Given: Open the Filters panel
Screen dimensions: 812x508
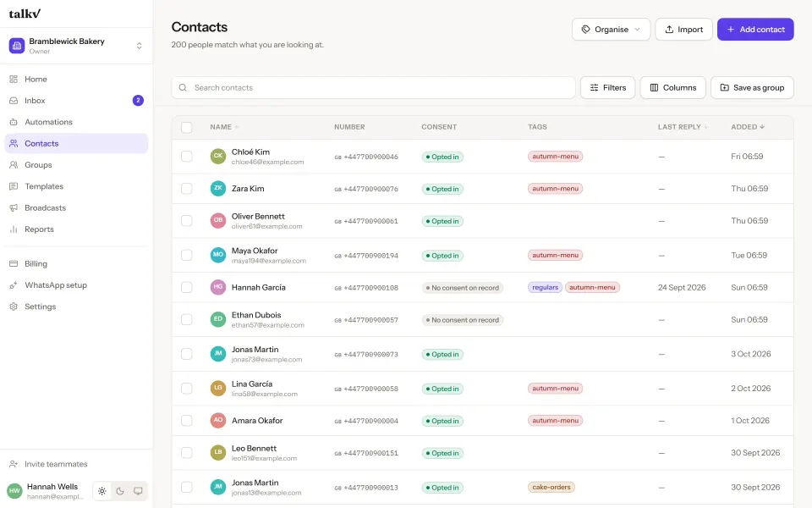Looking at the screenshot, I should (x=608, y=87).
